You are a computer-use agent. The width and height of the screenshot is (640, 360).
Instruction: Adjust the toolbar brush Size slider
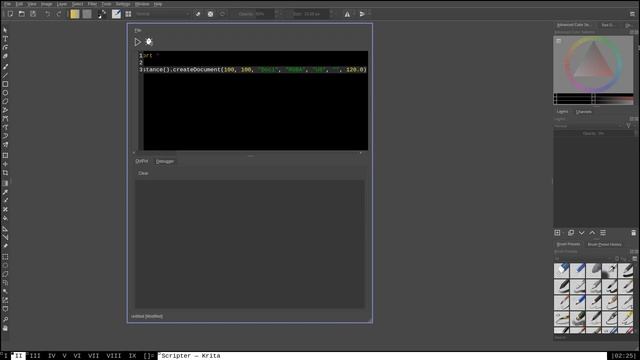click(310, 14)
